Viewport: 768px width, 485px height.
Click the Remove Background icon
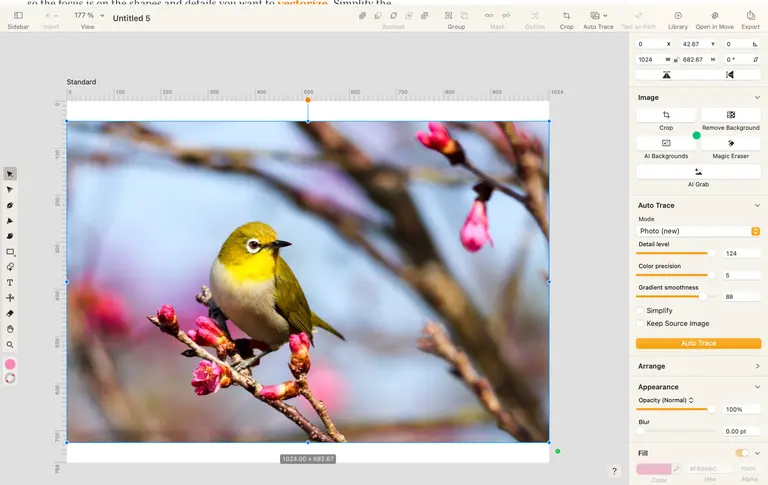click(730, 115)
